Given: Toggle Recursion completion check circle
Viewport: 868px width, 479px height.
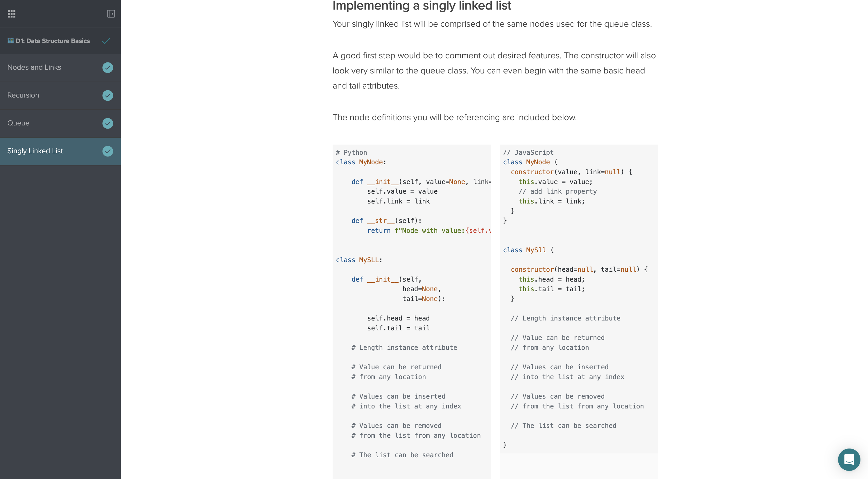Looking at the screenshot, I should 107,95.
